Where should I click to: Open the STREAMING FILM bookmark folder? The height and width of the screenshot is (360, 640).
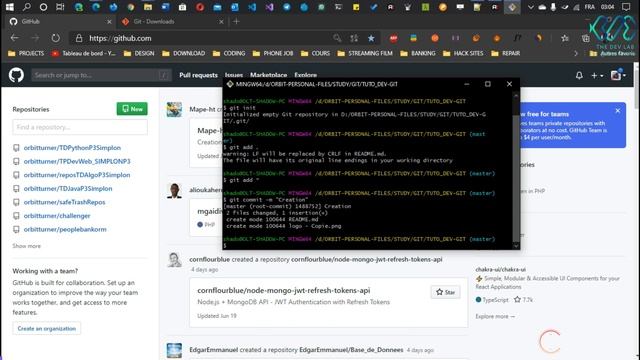point(365,53)
